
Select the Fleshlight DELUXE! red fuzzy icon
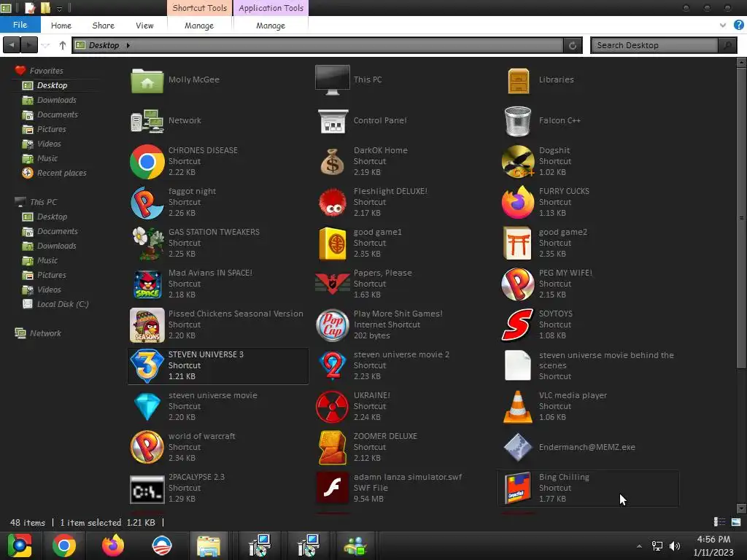[333, 203]
